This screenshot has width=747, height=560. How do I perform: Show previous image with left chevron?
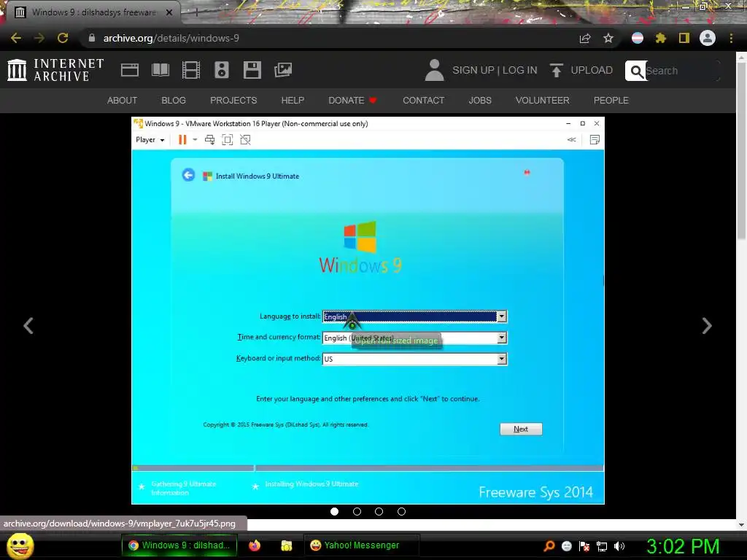28,326
